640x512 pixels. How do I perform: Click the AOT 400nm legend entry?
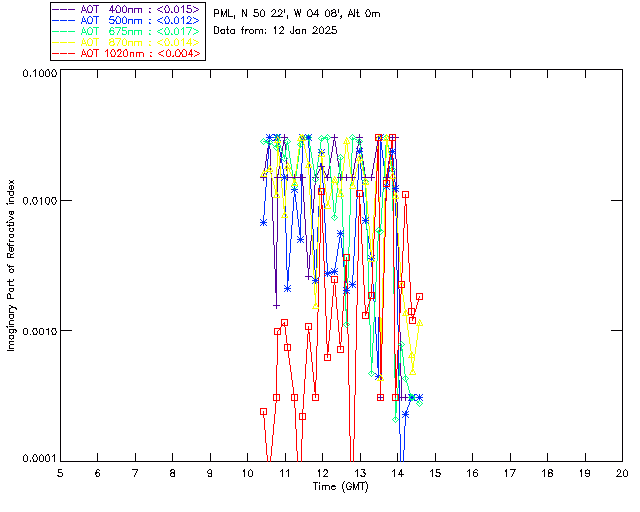[x=127, y=9]
